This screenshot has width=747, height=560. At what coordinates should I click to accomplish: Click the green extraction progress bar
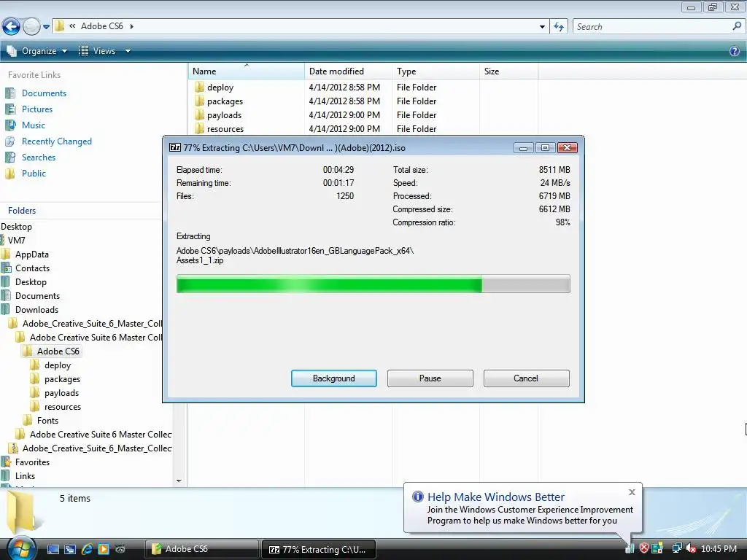[x=373, y=284]
